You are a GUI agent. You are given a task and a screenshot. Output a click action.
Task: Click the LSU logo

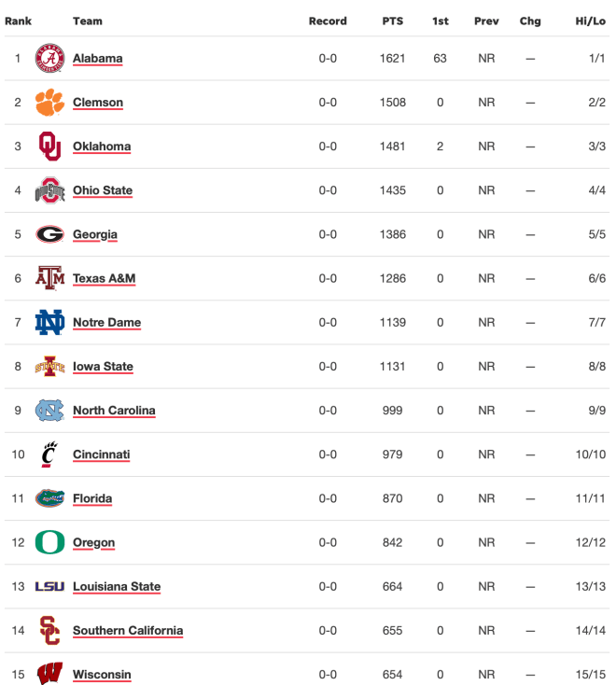[49, 587]
